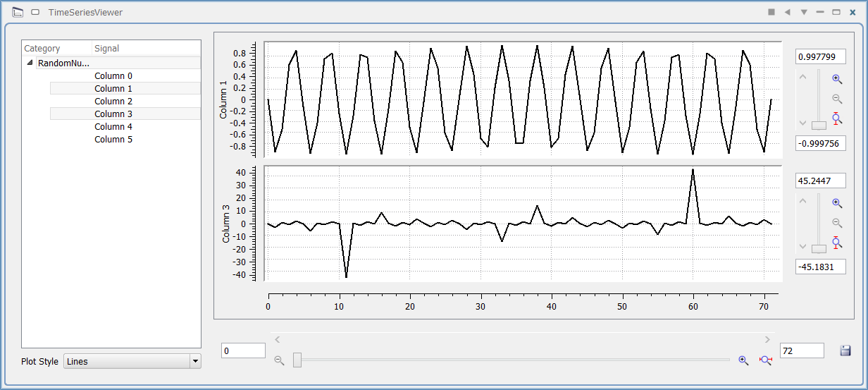The height and width of the screenshot is (390, 868).
Task: Click the horizontal zoom slider handle
Action: pyautogui.click(x=297, y=360)
